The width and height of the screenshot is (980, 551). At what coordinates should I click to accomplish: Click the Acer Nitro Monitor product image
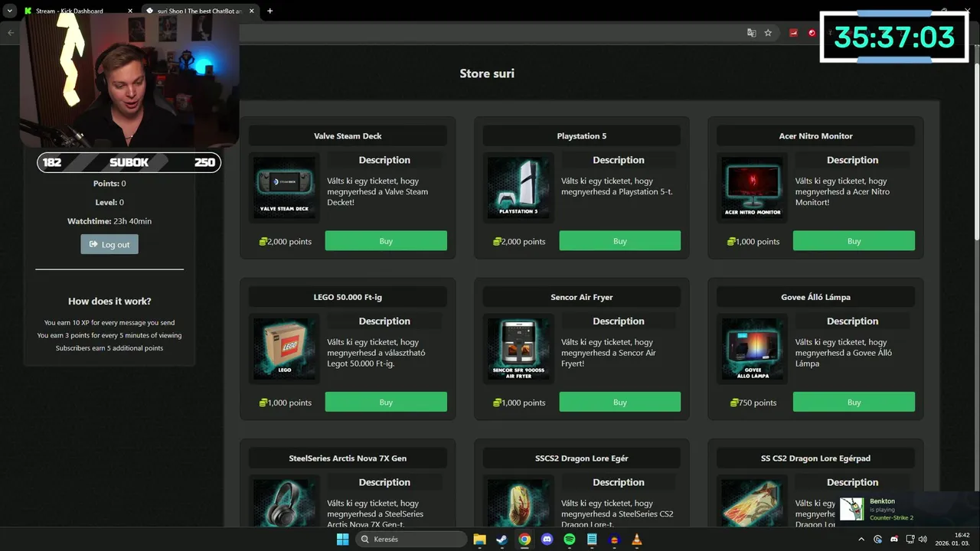(753, 187)
